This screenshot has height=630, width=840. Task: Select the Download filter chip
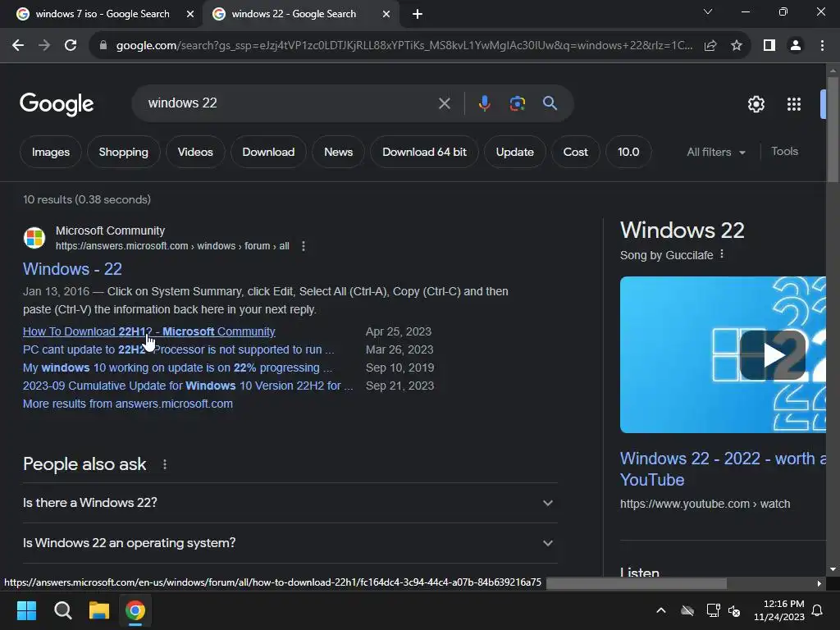click(268, 152)
